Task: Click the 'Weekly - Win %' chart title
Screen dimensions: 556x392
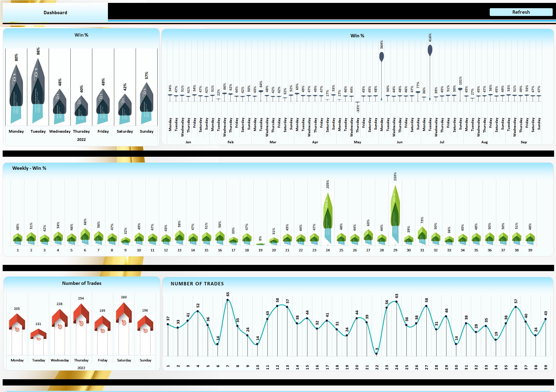Action: pos(29,168)
